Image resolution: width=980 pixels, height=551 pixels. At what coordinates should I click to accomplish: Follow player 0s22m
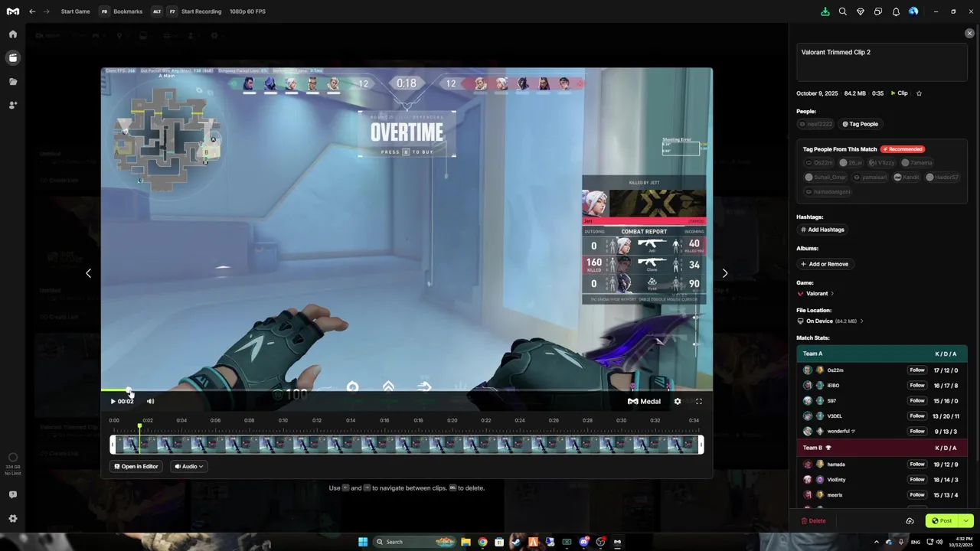tap(916, 370)
